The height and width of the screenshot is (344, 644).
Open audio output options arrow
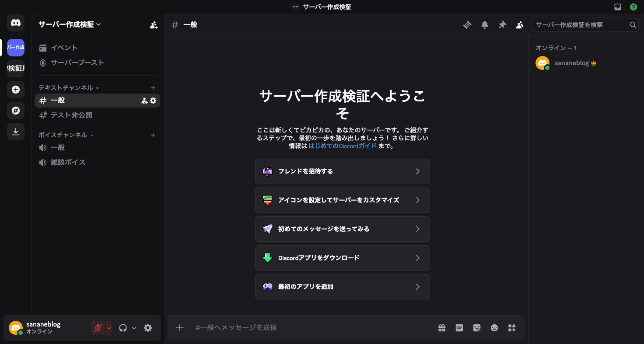134,328
